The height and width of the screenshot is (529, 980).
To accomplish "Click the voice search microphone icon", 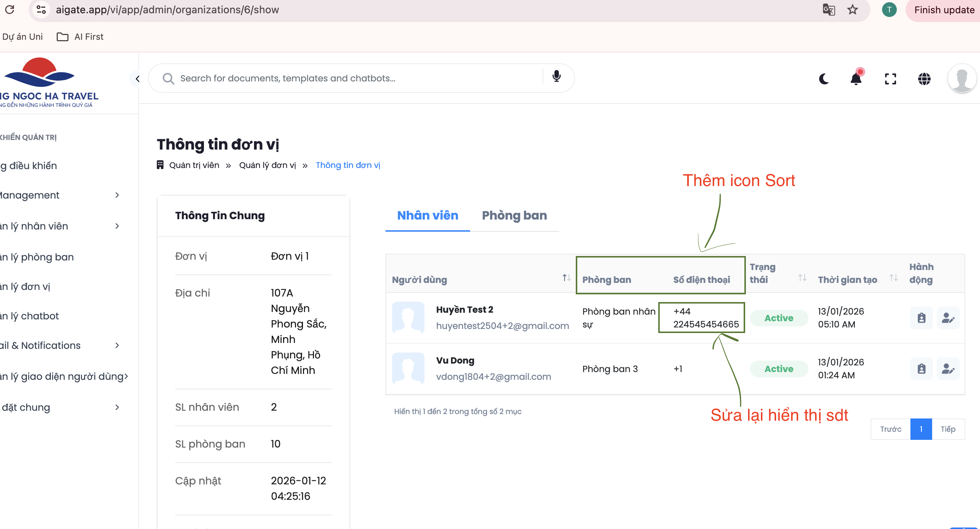I will coord(556,77).
